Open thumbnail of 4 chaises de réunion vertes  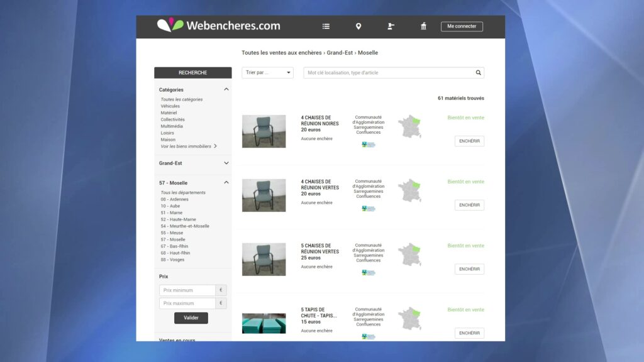tap(264, 195)
